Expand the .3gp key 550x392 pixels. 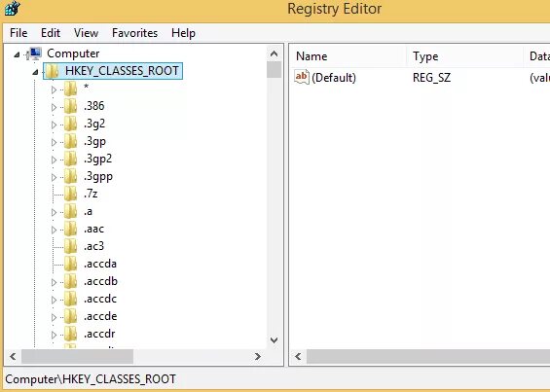[54, 142]
